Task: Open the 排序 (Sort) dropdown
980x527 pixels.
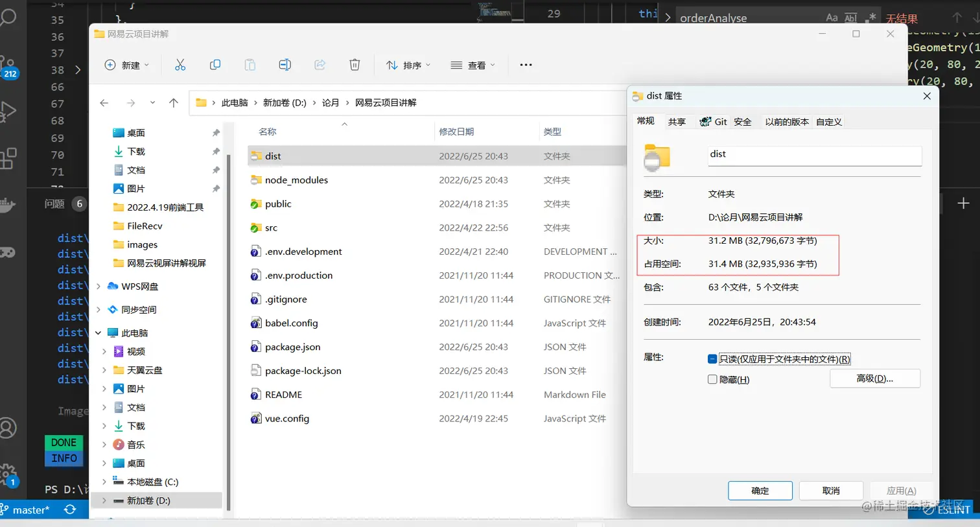Action: pyautogui.click(x=408, y=65)
